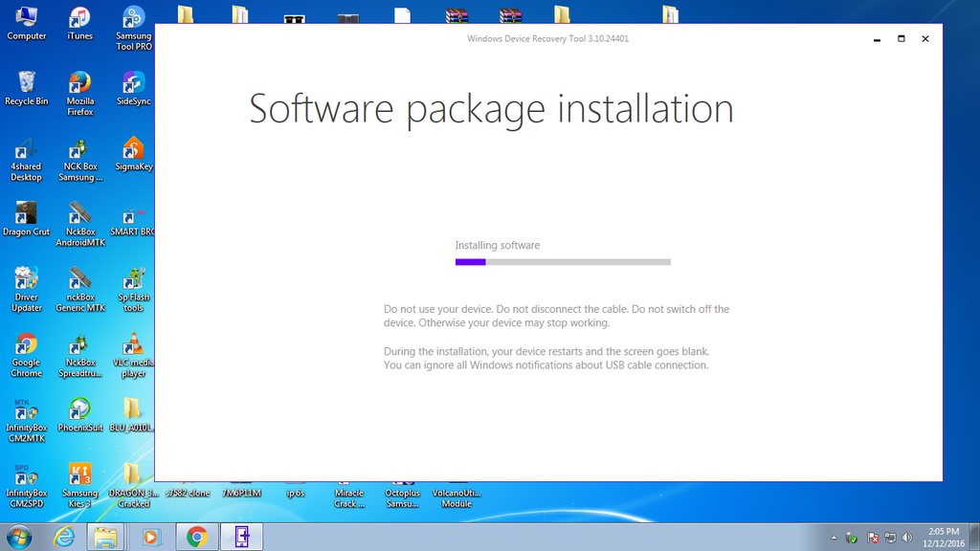Show hidden system tray icons
This screenshot has width=980, height=551.
point(834,538)
